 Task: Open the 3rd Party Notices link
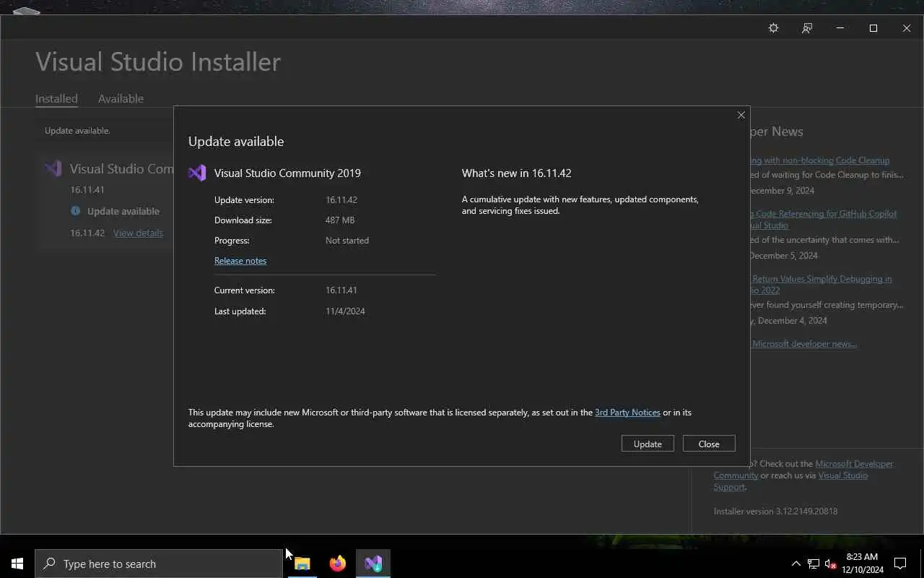[x=627, y=412]
